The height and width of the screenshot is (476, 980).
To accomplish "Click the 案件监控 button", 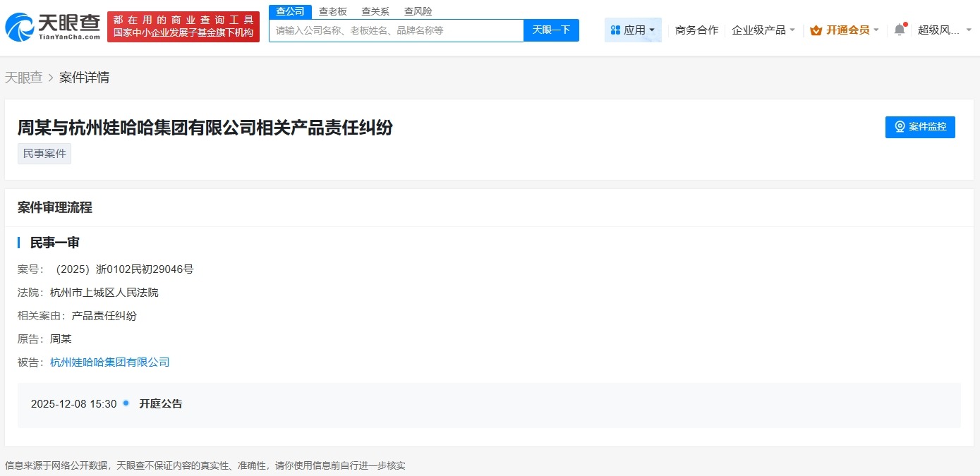I will tap(920, 127).
